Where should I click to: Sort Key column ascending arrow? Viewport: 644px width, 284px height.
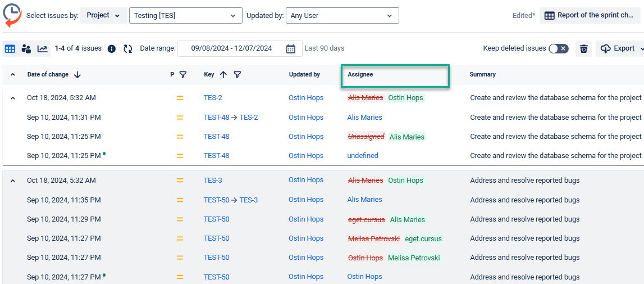[223, 74]
